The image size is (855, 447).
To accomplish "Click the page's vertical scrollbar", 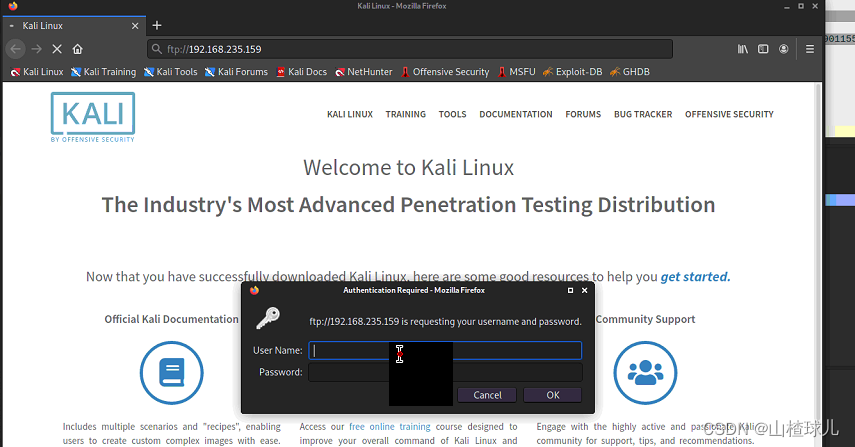I will coord(818,264).
